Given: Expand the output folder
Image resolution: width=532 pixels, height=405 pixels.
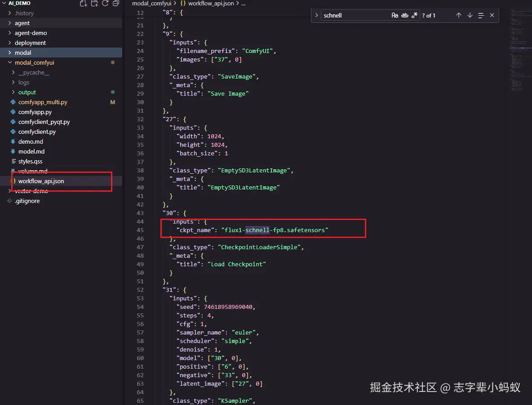Looking at the screenshot, I should tap(13, 92).
